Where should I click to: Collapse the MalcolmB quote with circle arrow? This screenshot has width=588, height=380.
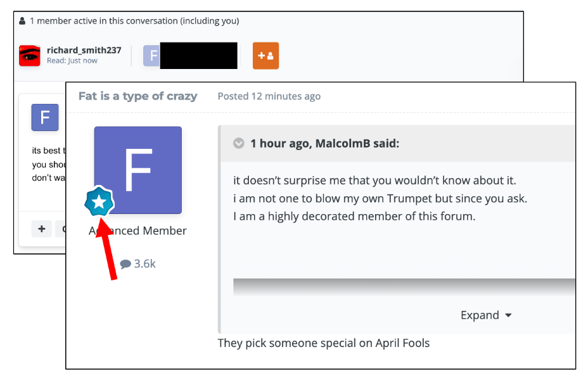(x=238, y=143)
